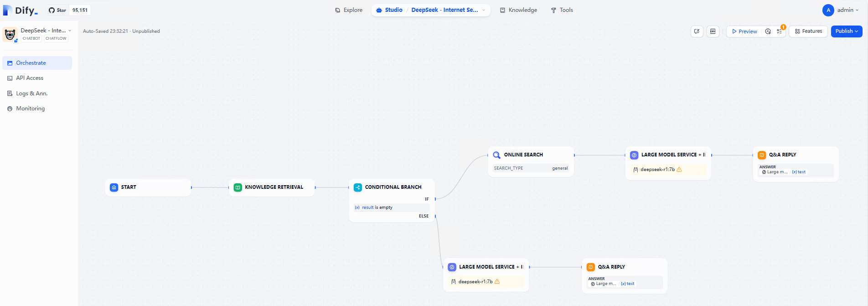Open Logs & Ann. in the sidebar

pyautogui.click(x=37, y=93)
